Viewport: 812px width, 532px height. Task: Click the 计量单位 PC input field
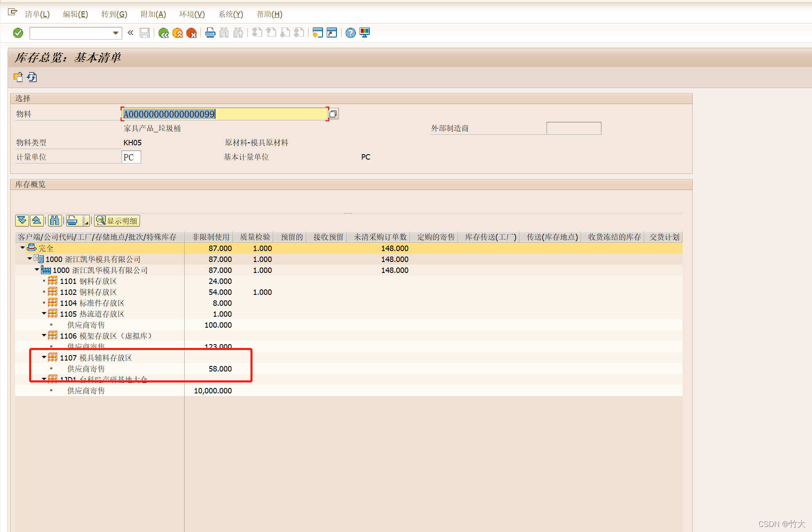coord(131,157)
